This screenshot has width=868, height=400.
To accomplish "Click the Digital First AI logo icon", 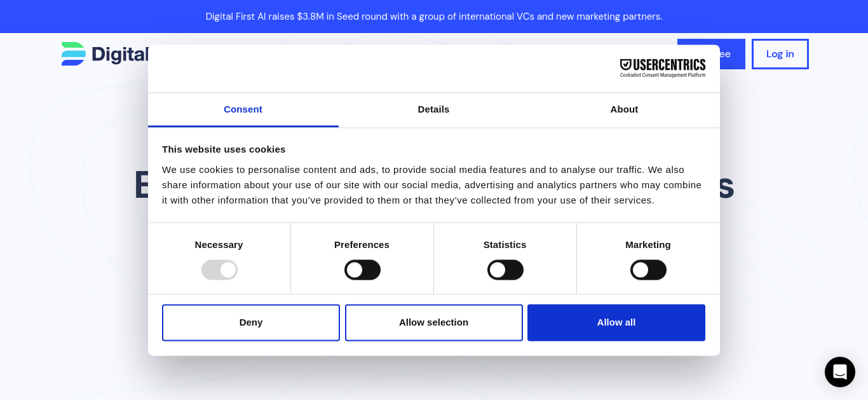I will tap(74, 54).
